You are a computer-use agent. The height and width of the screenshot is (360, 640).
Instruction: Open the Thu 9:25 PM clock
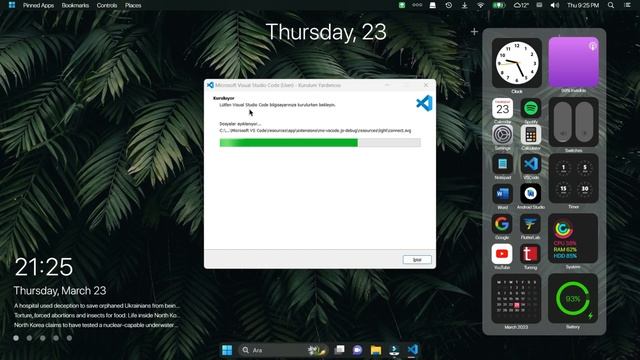(583, 5)
